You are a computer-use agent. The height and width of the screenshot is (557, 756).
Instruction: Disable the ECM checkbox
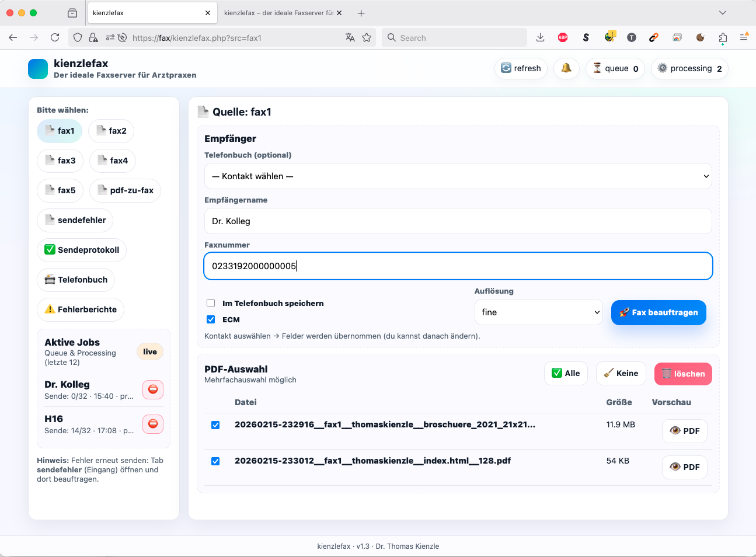pyautogui.click(x=211, y=319)
